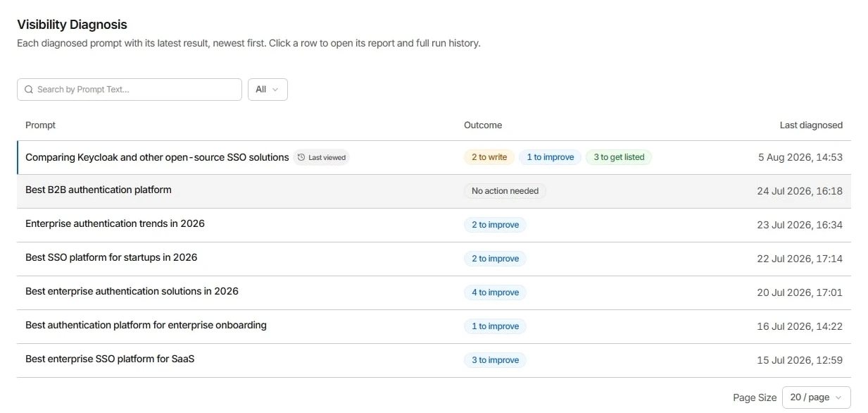Click the date 5 Aug 2026, 14:53
Screen dimensions: 868x413
click(800, 157)
